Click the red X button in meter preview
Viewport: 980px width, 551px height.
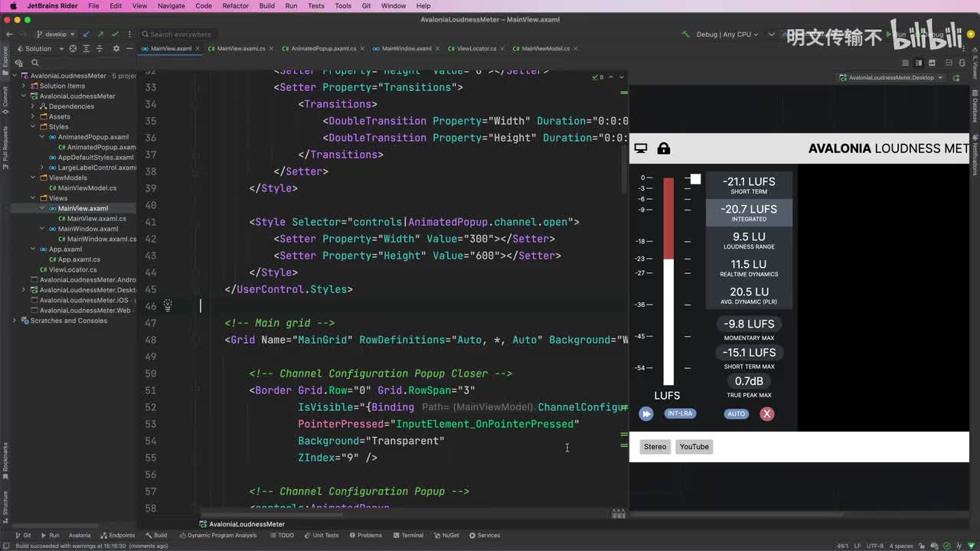pos(766,414)
